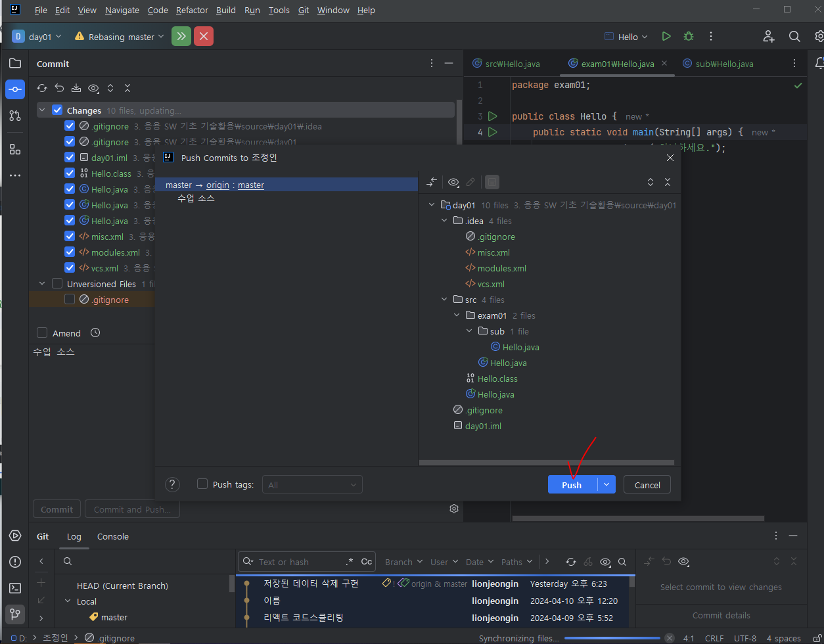Check the Unversioned Files checkbox

pyautogui.click(x=57, y=284)
